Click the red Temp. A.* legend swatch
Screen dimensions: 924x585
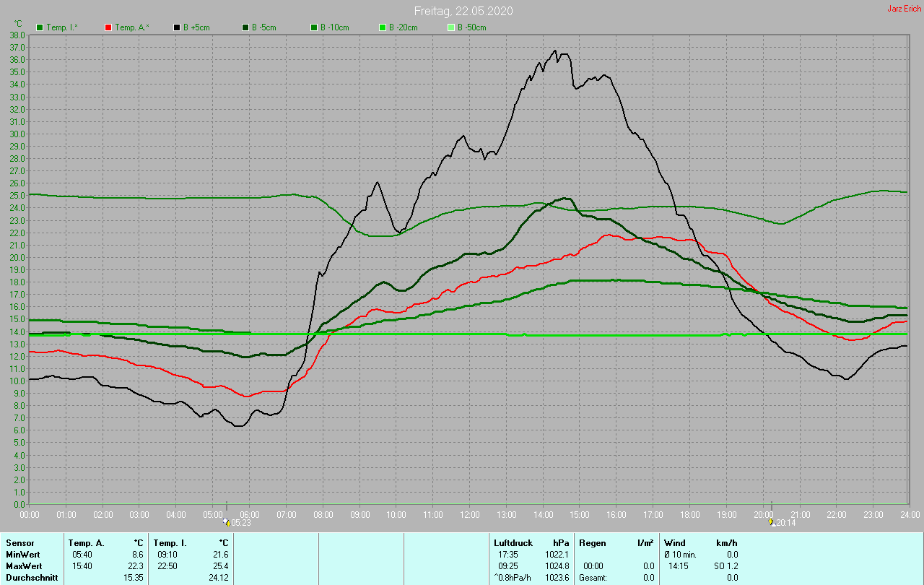coord(108,27)
